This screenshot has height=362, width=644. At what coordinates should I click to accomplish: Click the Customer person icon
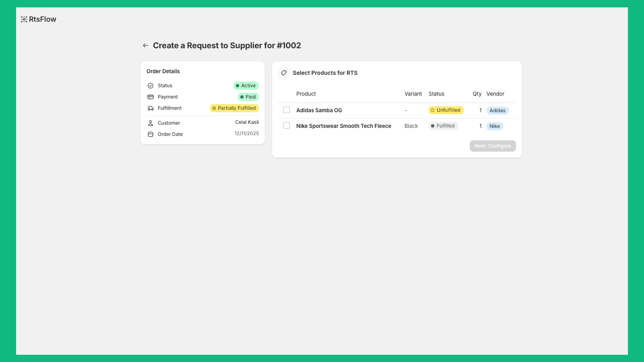(x=151, y=123)
